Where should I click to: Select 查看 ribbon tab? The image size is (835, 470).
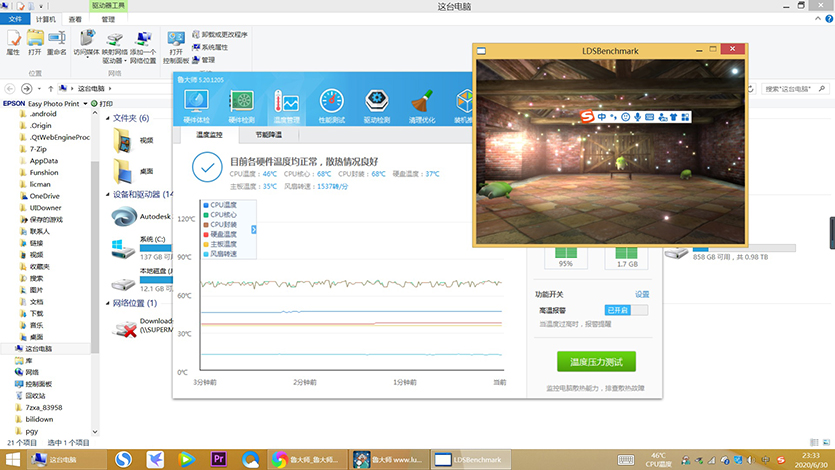point(75,19)
